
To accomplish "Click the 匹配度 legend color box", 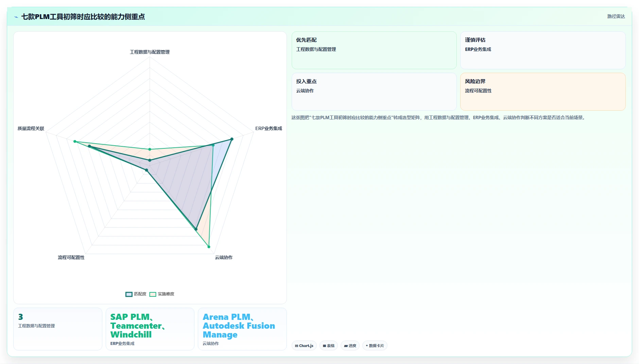I will [x=129, y=294].
